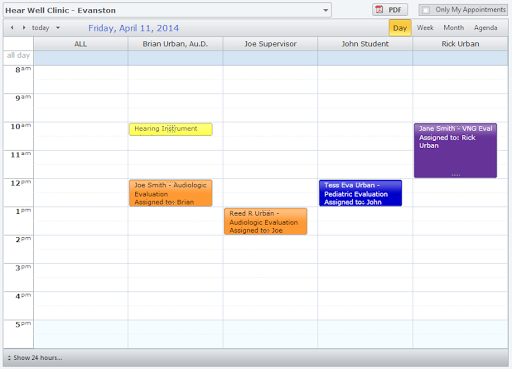Switch to Month view
Viewport: 512px width, 369px height.
(453, 28)
